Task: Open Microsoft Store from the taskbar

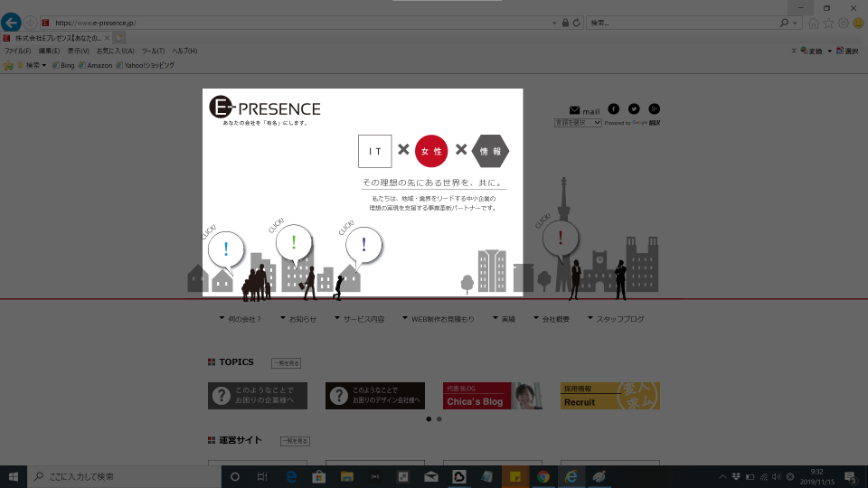Action: (319, 476)
